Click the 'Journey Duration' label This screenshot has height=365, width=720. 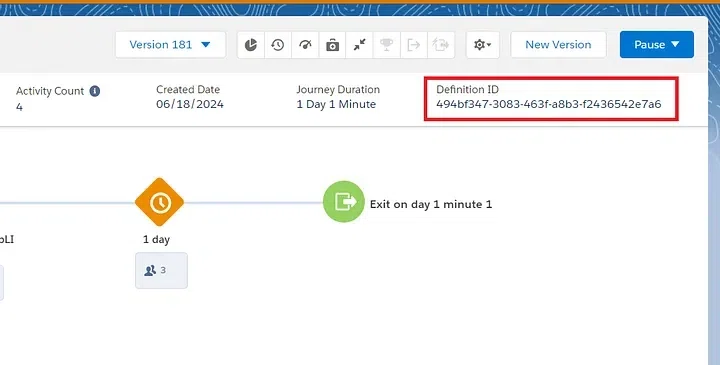coord(338,90)
